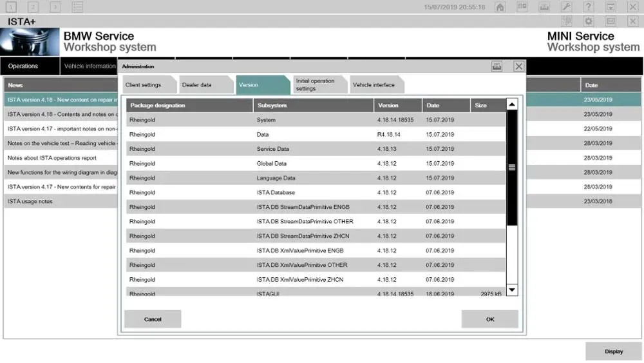Sort by Package designation column header
The image size is (644, 363).
pyautogui.click(x=190, y=105)
